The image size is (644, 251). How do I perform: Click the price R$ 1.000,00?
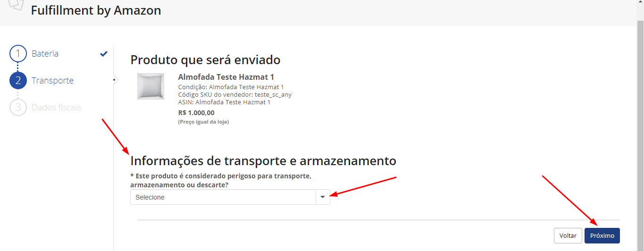click(x=196, y=113)
